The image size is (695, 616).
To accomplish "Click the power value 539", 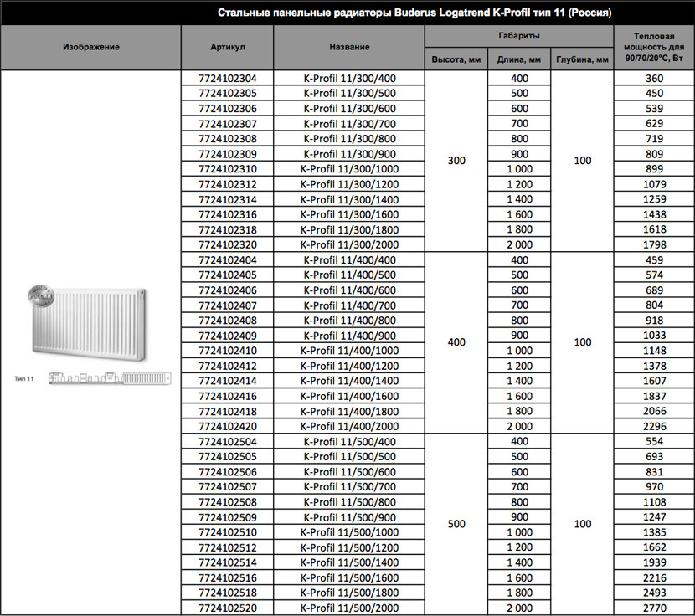I will [654, 109].
